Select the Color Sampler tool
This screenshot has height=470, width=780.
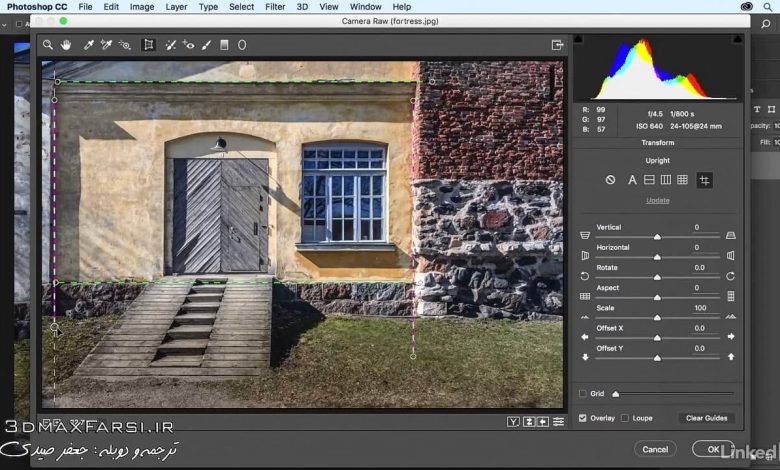click(106, 45)
